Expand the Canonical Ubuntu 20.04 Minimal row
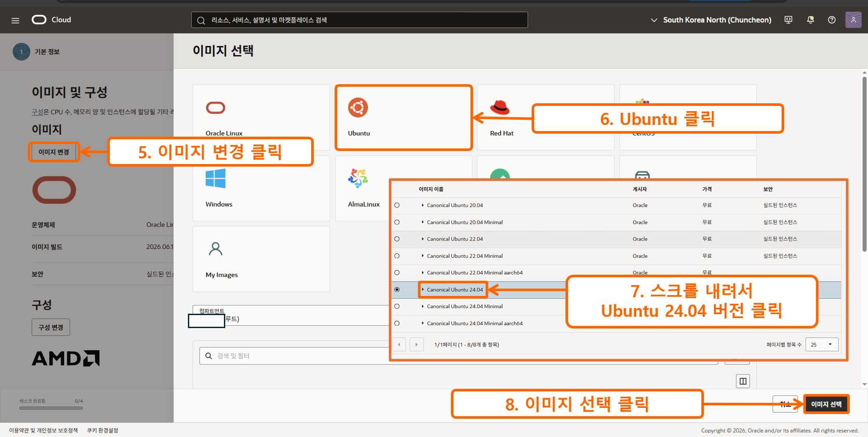 tap(423, 222)
